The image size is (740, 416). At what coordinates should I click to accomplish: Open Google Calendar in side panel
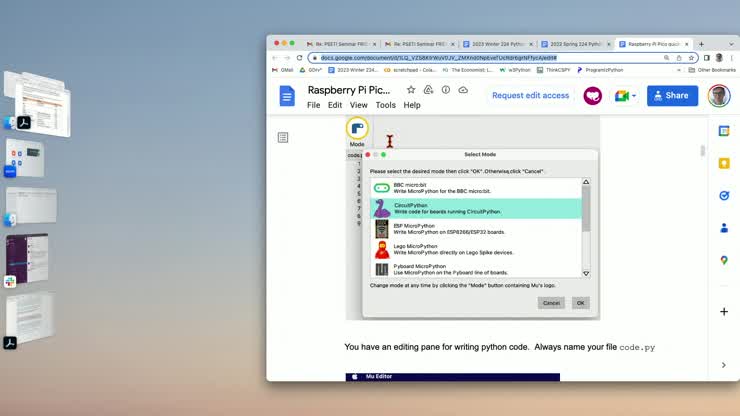[x=724, y=131]
